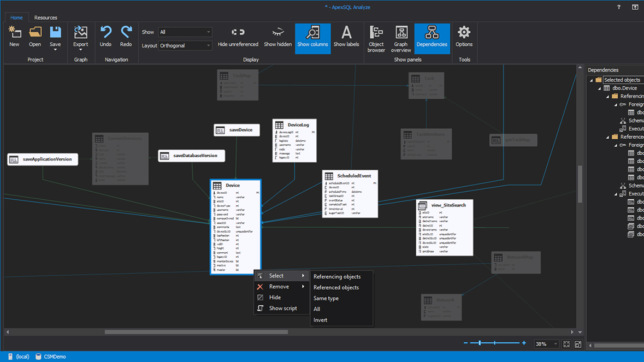644x362 pixels.
Task: Open the Layout Orthogonal dropdown
Action: [185, 45]
